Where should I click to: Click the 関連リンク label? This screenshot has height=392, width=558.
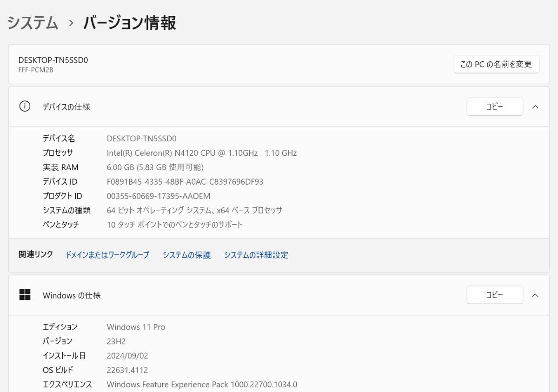tap(36, 254)
